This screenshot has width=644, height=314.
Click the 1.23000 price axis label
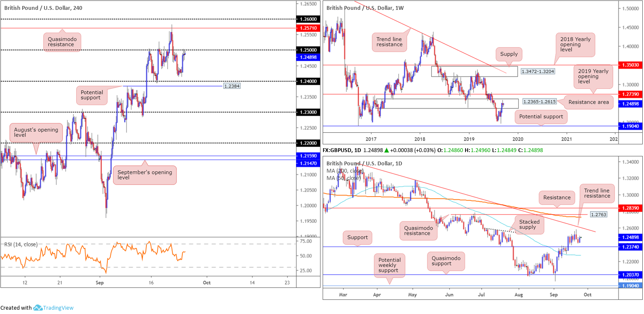coord(307,112)
